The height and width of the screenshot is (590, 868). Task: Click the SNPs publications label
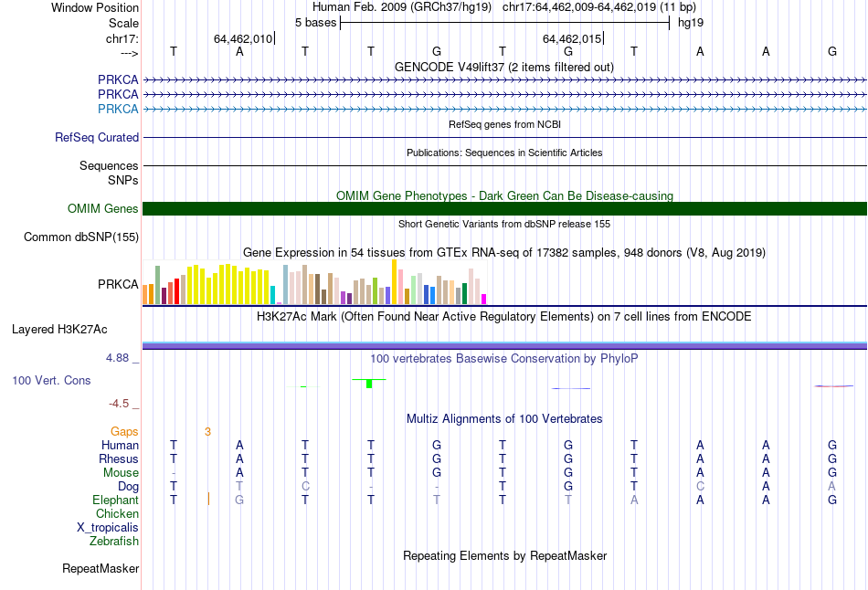coord(123,181)
